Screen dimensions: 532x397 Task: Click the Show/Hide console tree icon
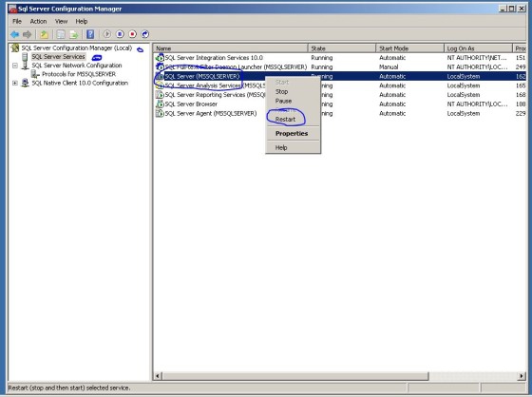pyautogui.click(x=61, y=34)
